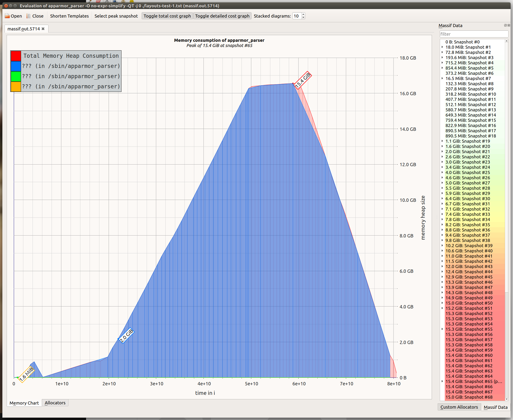
Task: Click Shorten Templates button
Action: point(69,16)
